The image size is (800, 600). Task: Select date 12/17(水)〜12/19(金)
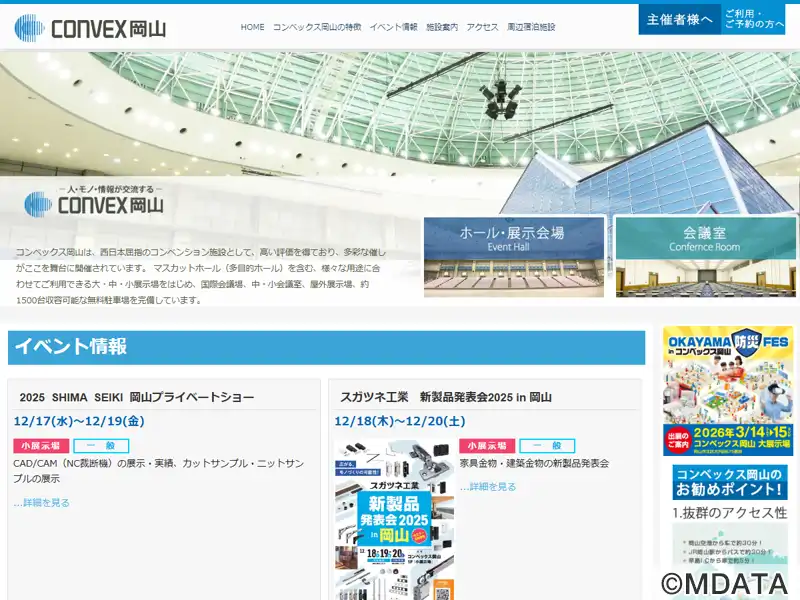(x=79, y=421)
